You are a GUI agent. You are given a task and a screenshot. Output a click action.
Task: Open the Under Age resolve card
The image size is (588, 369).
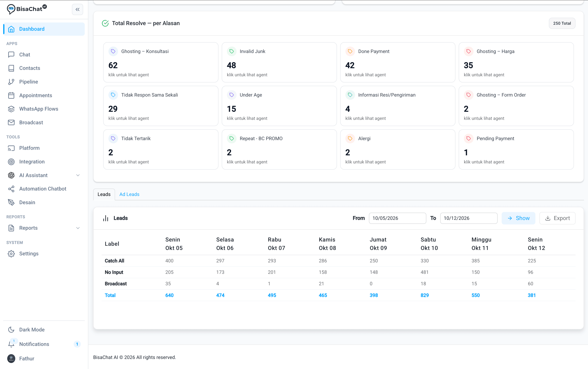pyautogui.click(x=279, y=106)
